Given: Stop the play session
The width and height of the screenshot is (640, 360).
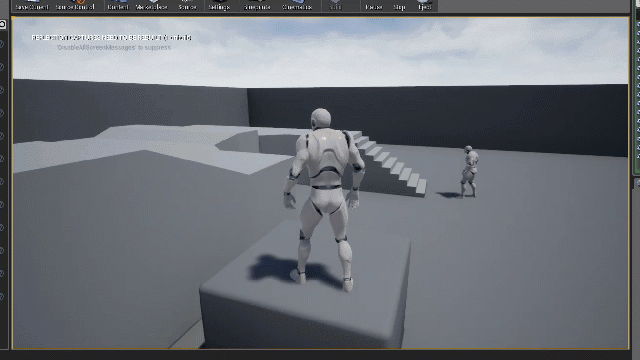Looking at the screenshot, I should pyautogui.click(x=399, y=6).
